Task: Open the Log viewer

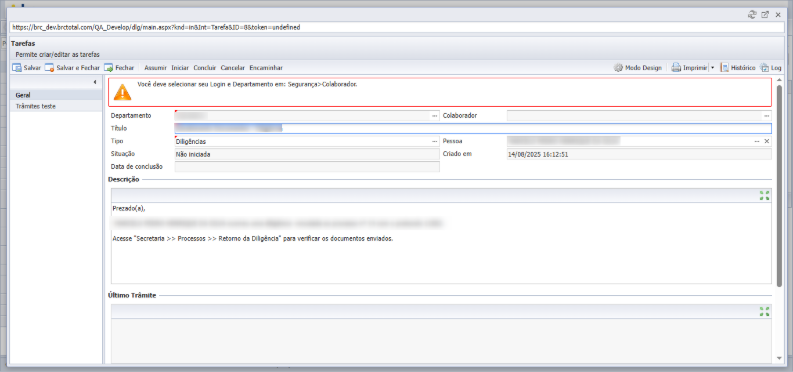Action: (x=771, y=68)
